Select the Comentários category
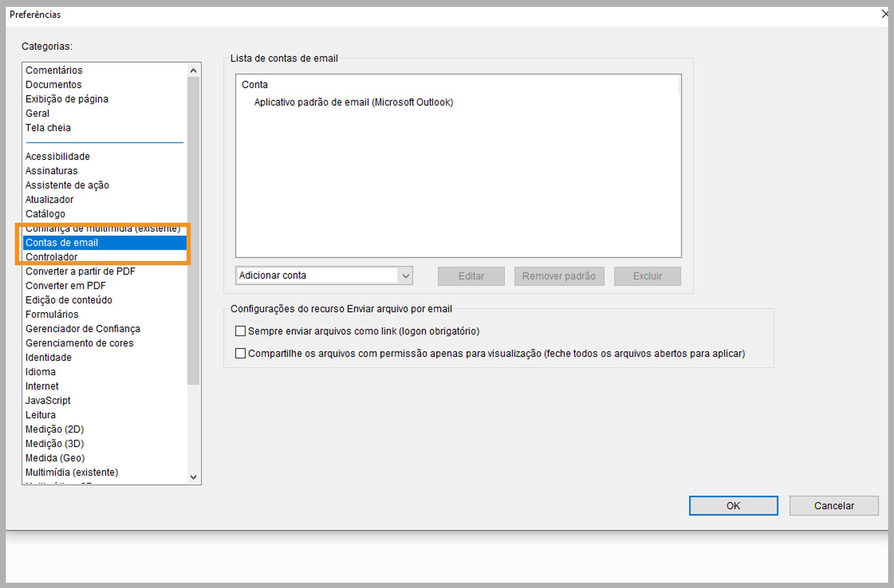This screenshot has width=894, height=588. [x=54, y=70]
